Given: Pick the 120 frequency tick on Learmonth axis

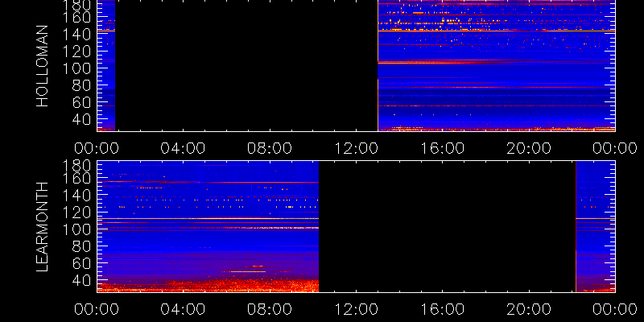Looking at the screenshot, I should tap(77, 213).
